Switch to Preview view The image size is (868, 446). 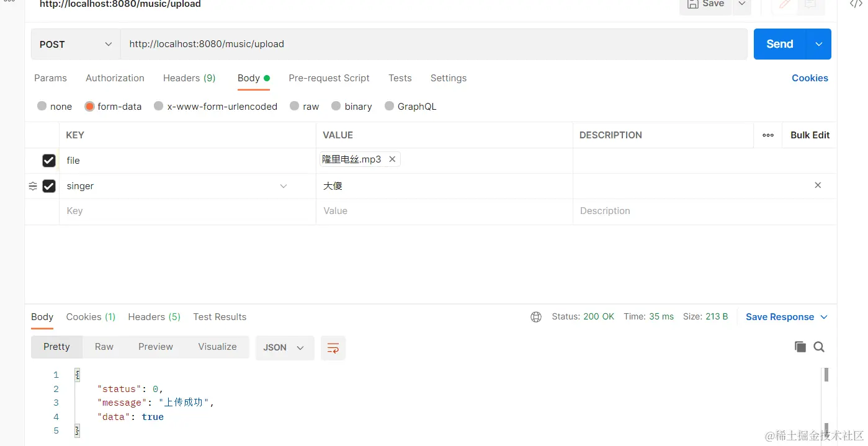[x=156, y=347]
